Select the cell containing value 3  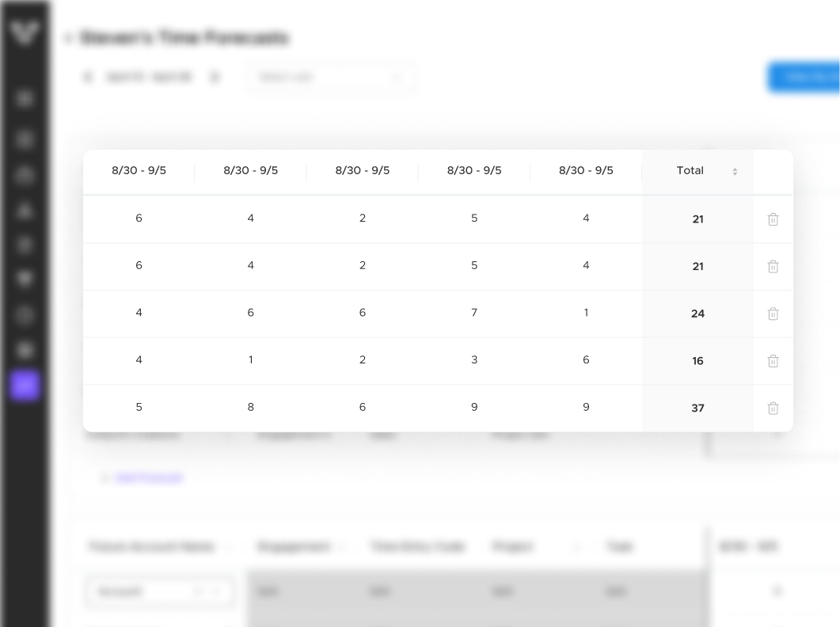(x=474, y=360)
